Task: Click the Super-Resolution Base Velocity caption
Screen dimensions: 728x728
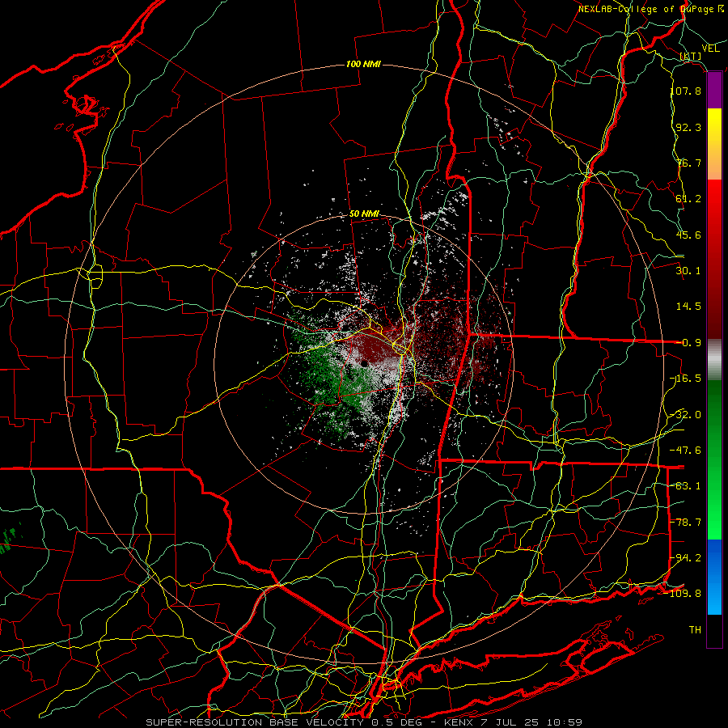Action: tap(364, 722)
